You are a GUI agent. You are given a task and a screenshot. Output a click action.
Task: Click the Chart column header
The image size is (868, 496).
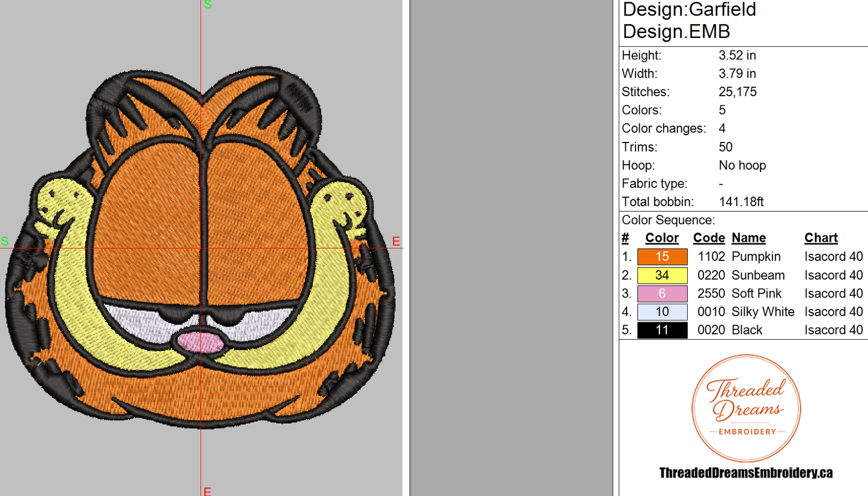(x=821, y=238)
